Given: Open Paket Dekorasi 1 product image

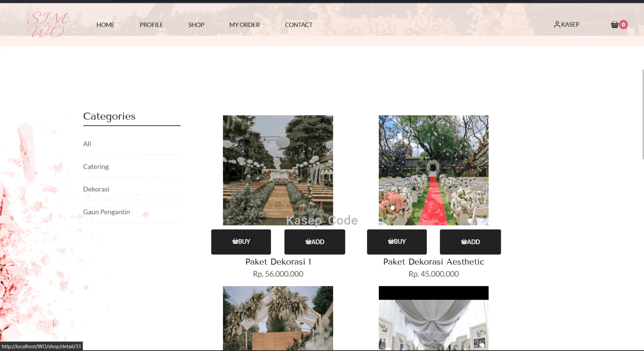Looking at the screenshot, I should [278, 170].
